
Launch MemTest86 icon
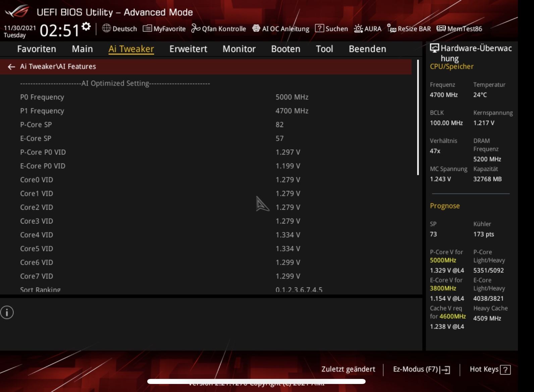(441, 28)
